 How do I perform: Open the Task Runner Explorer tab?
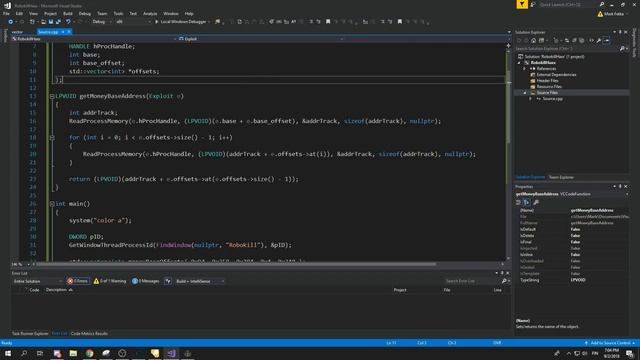coord(30,333)
